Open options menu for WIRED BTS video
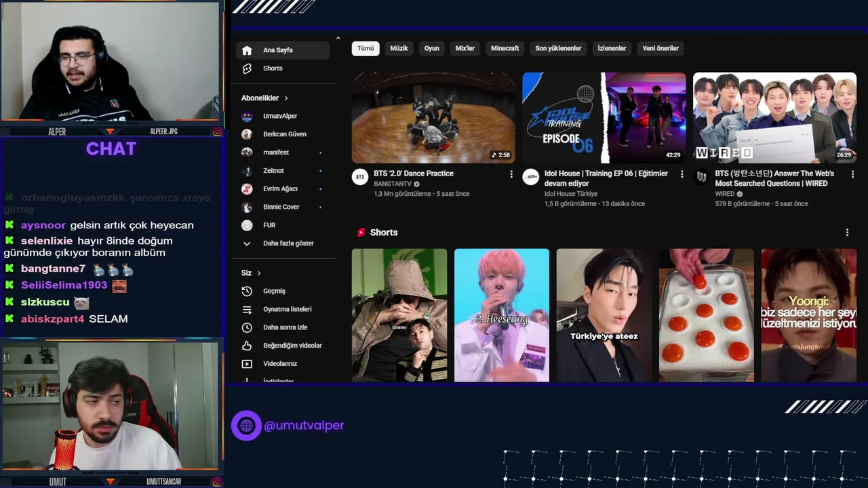The height and width of the screenshot is (488, 868). point(852,174)
